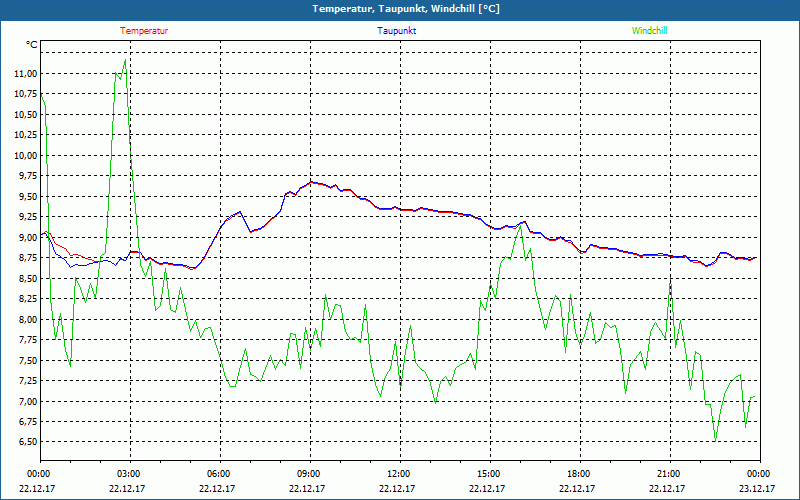Click the 15:00 time axis label

(x=487, y=473)
